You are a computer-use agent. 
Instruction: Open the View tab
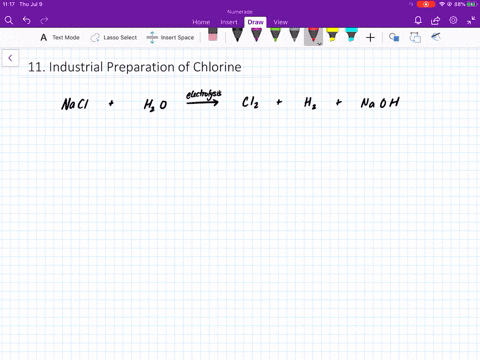click(280, 22)
